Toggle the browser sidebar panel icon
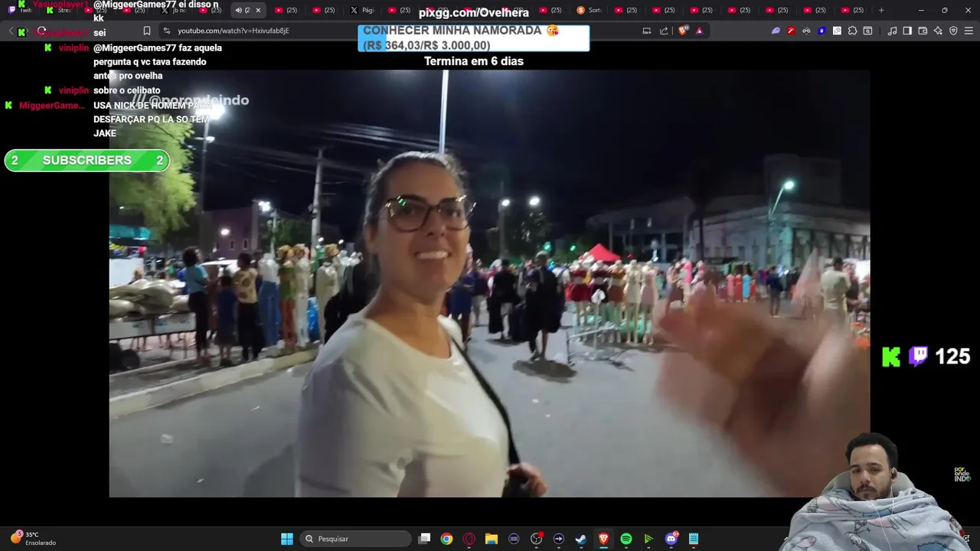 (907, 31)
